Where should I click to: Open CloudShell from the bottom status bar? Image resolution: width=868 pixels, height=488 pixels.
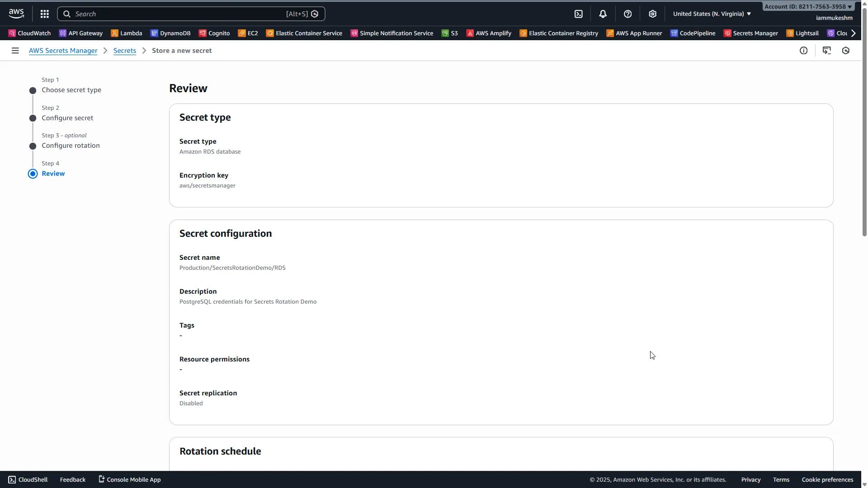[x=28, y=479]
